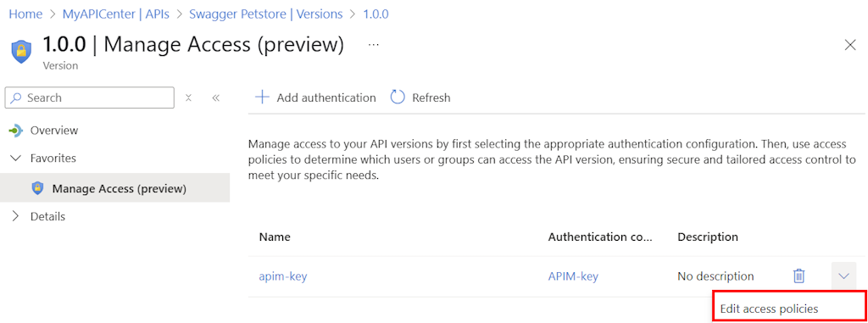Refresh the authentication list
The height and width of the screenshot is (323, 868).
[x=420, y=97]
